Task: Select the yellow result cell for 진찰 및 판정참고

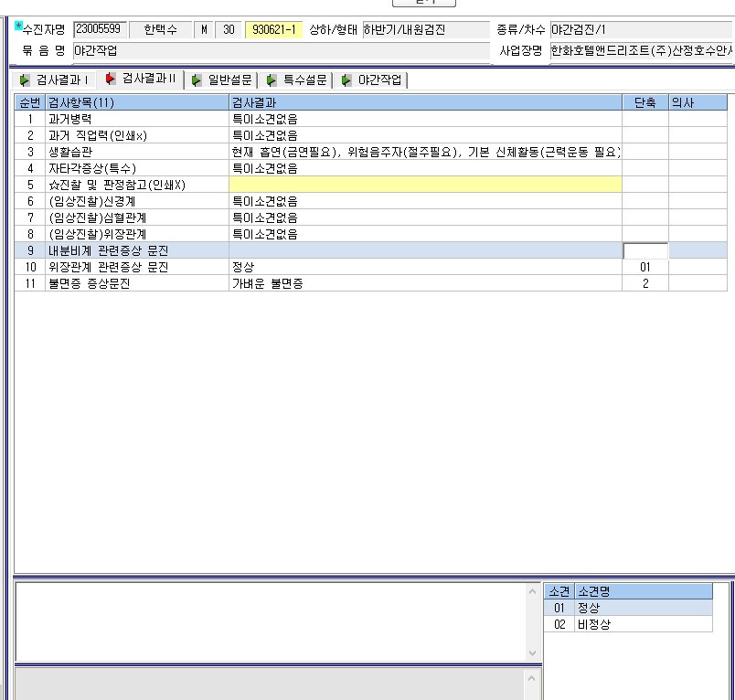Action: tap(425, 185)
